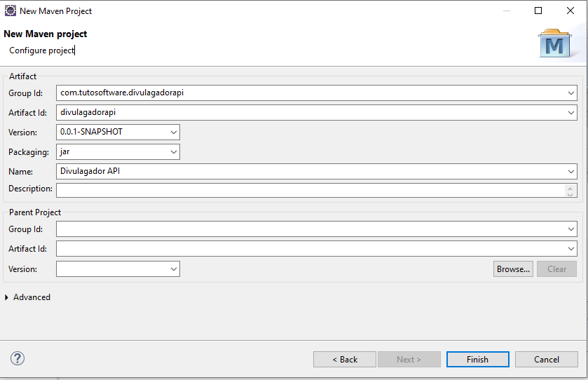
Task: Click the Next > button
Action: pos(409,360)
